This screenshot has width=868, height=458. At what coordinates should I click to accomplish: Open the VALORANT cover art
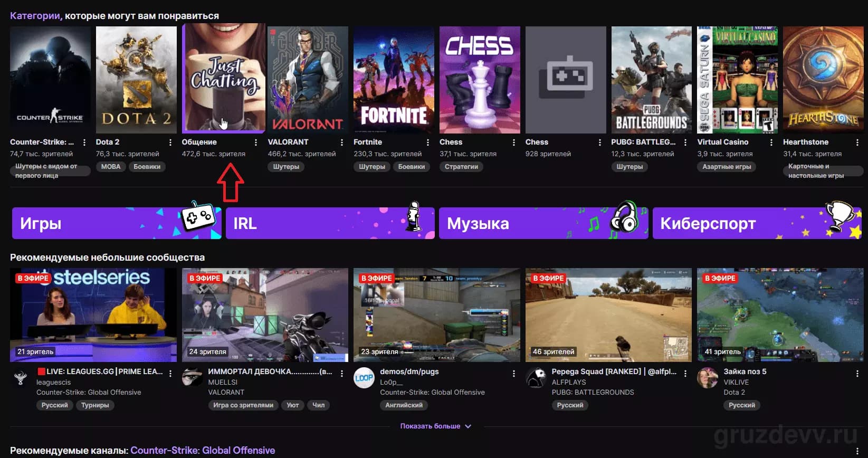tap(308, 80)
